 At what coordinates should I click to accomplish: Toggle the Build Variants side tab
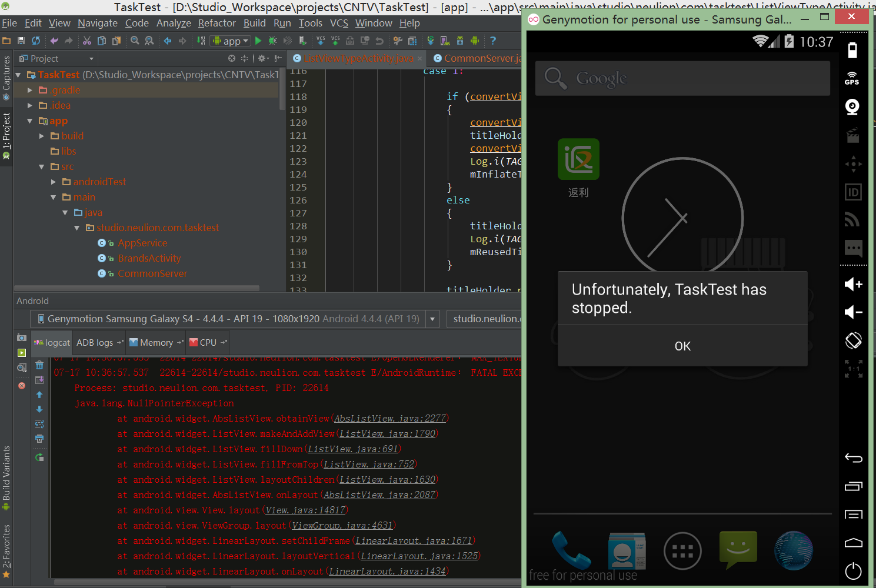point(6,478)
